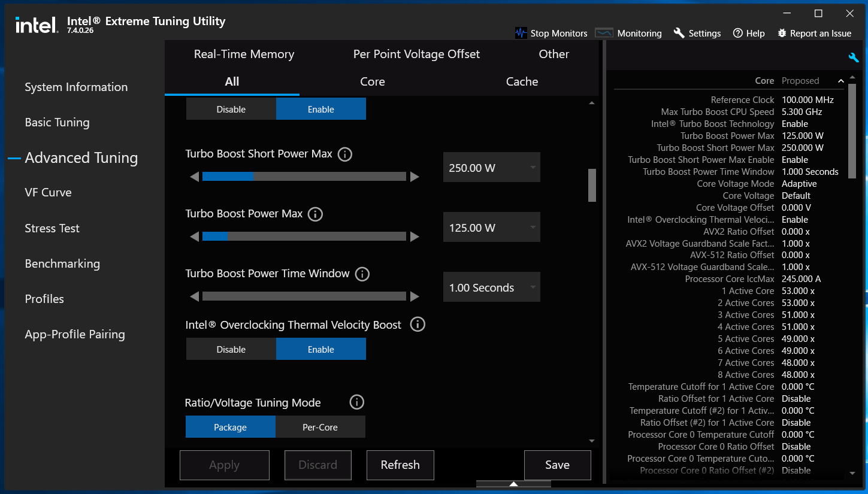868x494 pixels.
Task: Show info for Turbo Boost Short Power Max
Action: tap(345, 154)
